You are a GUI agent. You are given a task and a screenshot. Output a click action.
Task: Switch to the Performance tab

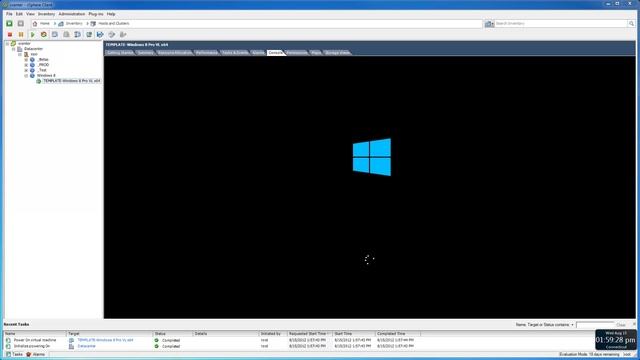click(x=207, y=53)
